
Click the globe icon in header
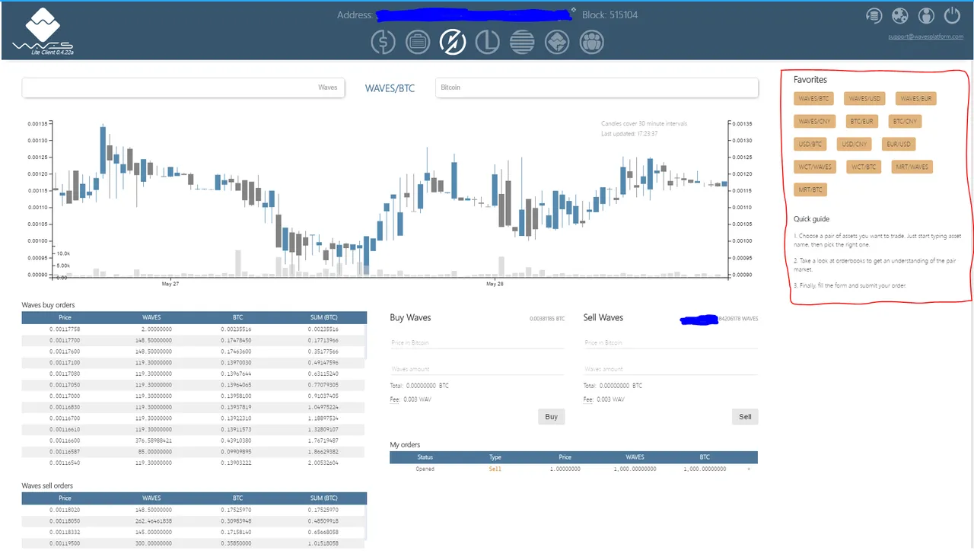pyautogui.click(x=900, y=15)
